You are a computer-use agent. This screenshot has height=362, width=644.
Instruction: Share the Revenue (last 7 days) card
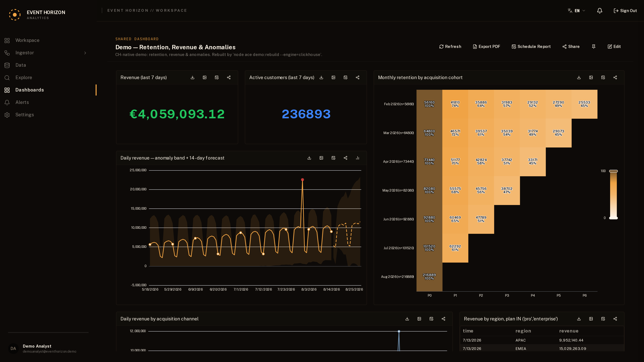(229, 77)
